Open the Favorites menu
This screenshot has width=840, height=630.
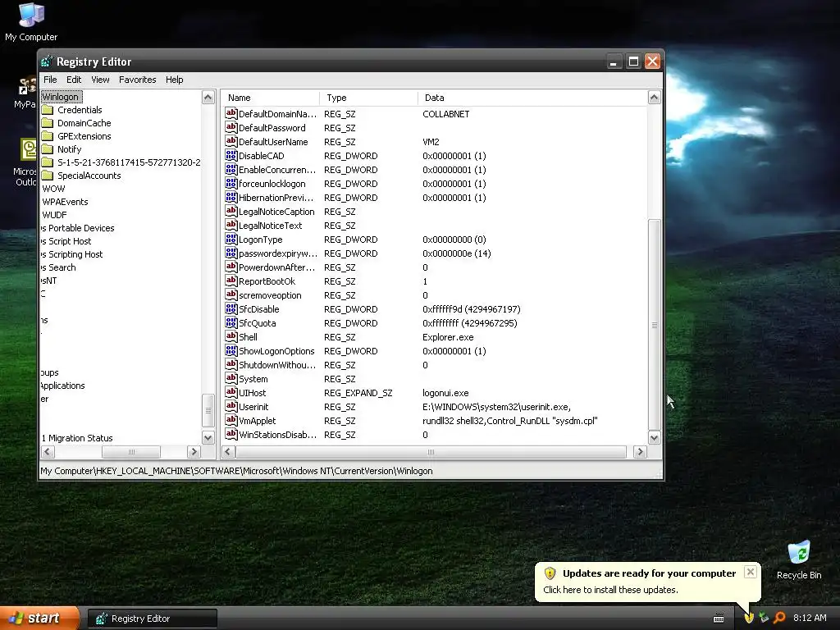click(138, 80)
